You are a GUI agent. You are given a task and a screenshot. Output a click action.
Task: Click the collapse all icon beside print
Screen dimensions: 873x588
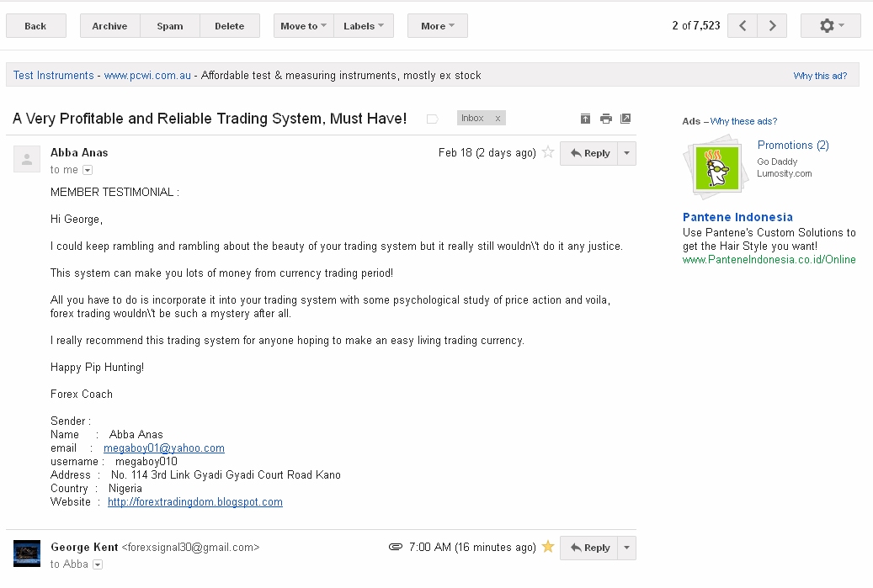click(x=585, y=119)
